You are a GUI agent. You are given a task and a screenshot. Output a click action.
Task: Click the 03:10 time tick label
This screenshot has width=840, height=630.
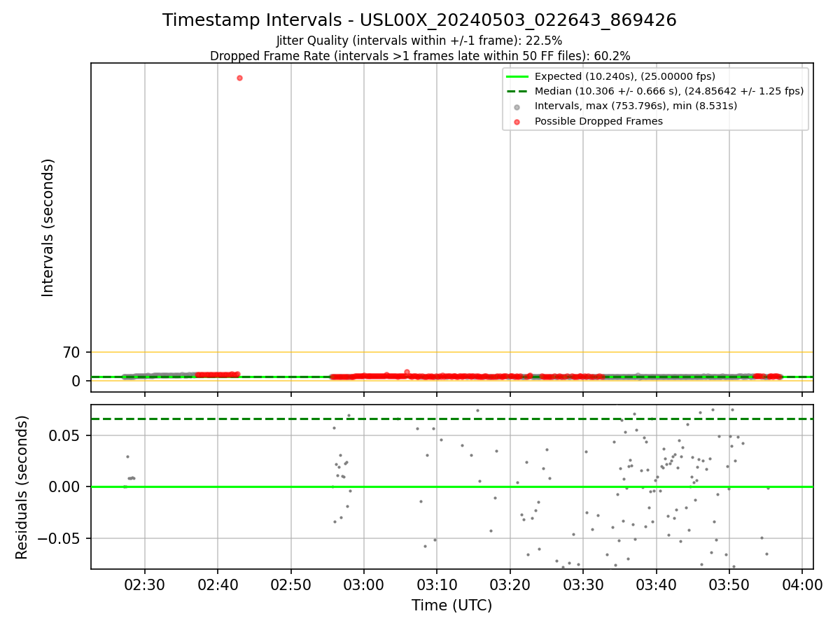click(437, 585)
